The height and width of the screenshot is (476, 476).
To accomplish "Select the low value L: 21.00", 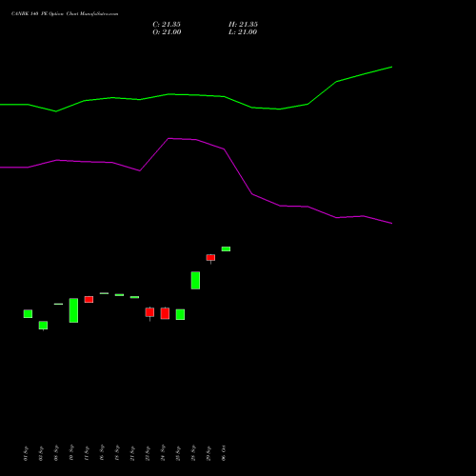I will pyautogui.click(x=243, y=32).
